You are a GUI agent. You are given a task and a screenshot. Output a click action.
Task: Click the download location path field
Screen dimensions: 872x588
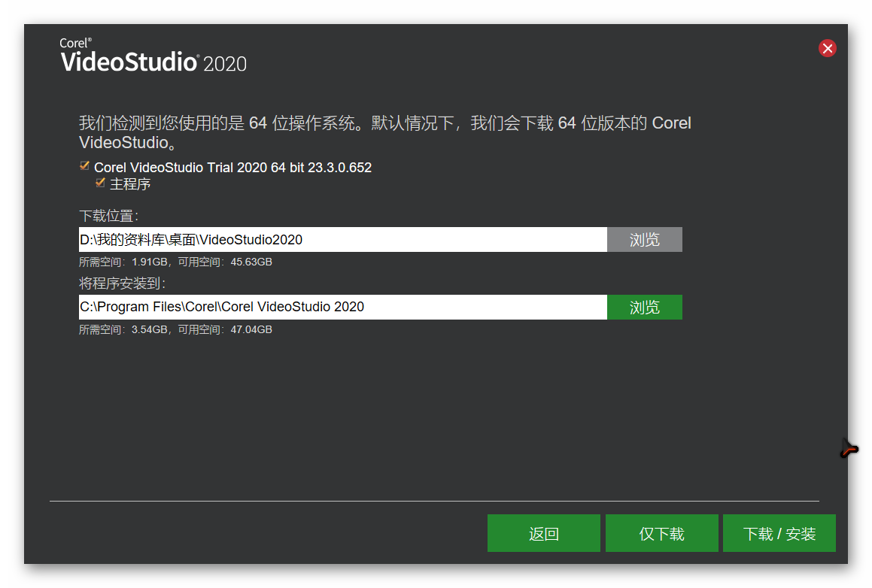342,240
